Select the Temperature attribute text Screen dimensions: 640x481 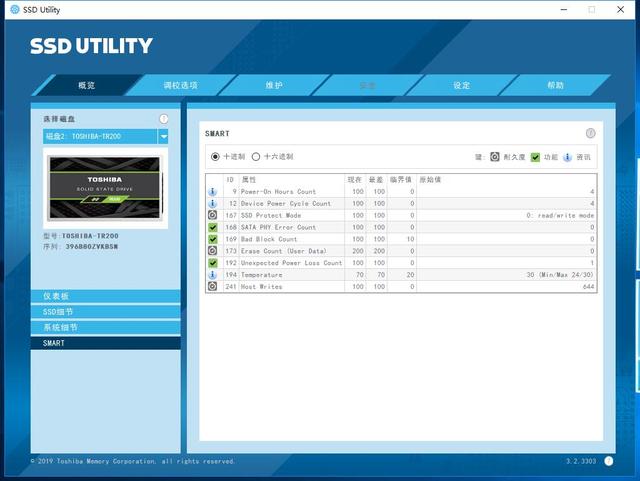tap(262, 275)
